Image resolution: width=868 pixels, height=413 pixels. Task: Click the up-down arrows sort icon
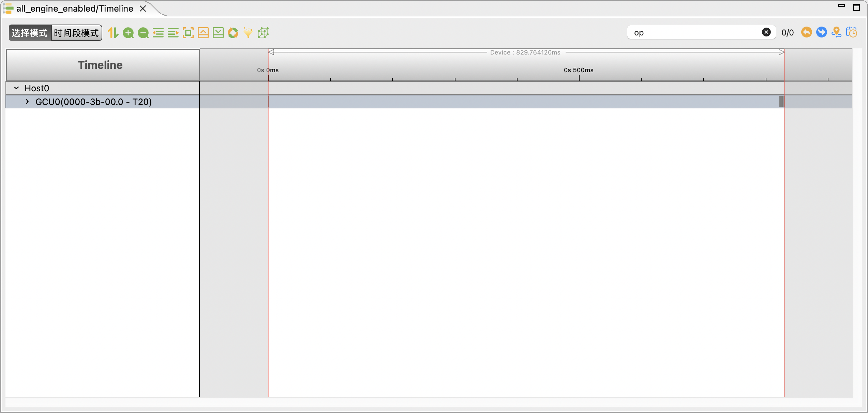[113, 33]
